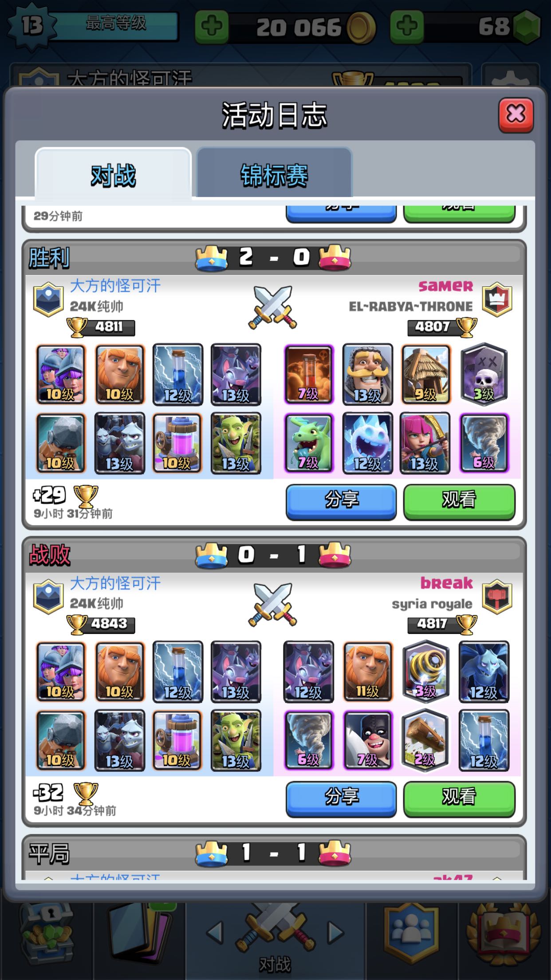Tap saMeR's clan badge icon
Image resolution: width=551 pixels, height=980 pixels.
coord(497,299)
